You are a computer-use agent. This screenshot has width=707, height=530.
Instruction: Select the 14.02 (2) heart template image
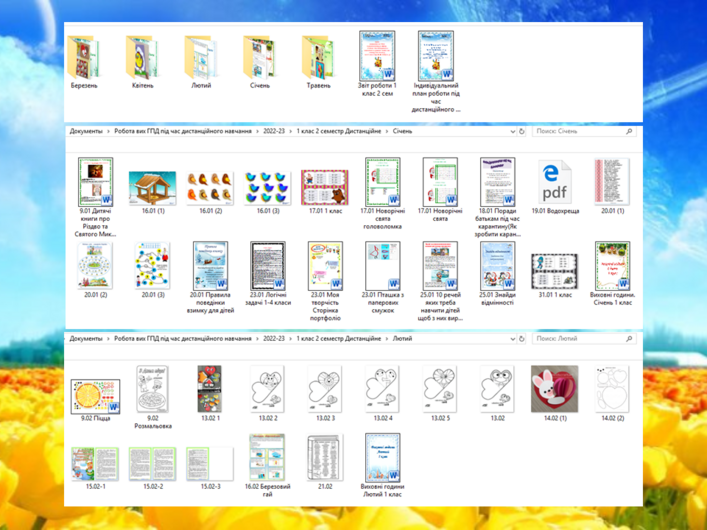[x=612, y=389]
